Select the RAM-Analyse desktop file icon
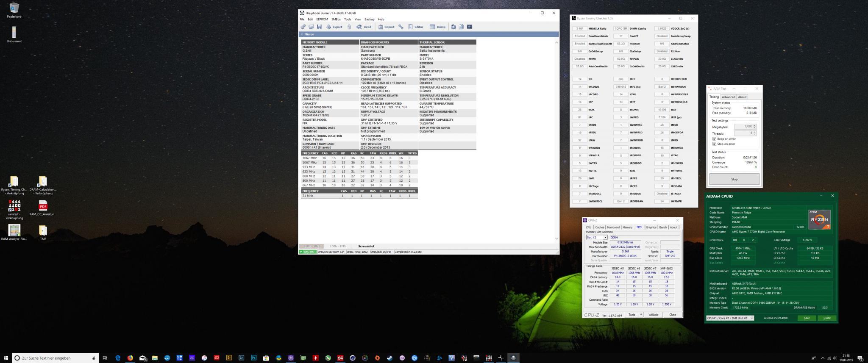The width and height of the screenshot is (868, 363). point(14,232)
